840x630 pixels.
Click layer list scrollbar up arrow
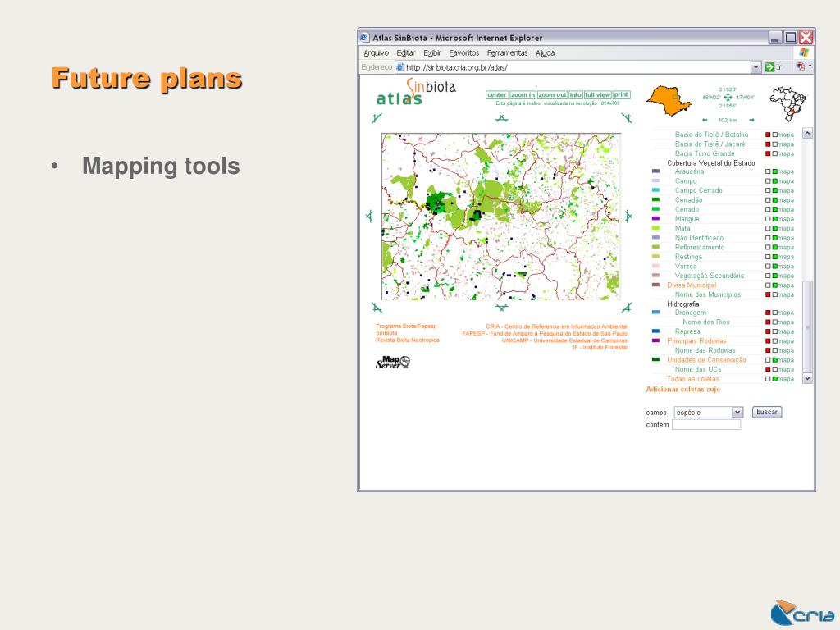tap(807, 133)
